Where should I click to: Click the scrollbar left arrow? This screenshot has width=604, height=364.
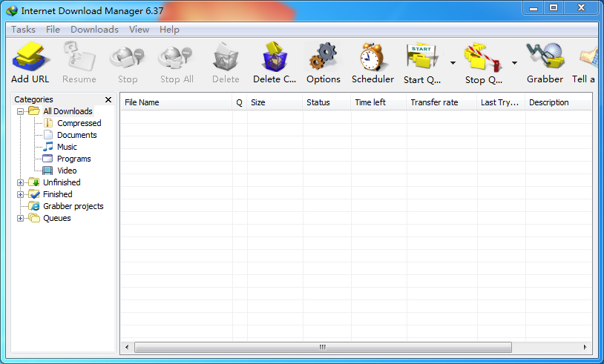click(127, 347)
